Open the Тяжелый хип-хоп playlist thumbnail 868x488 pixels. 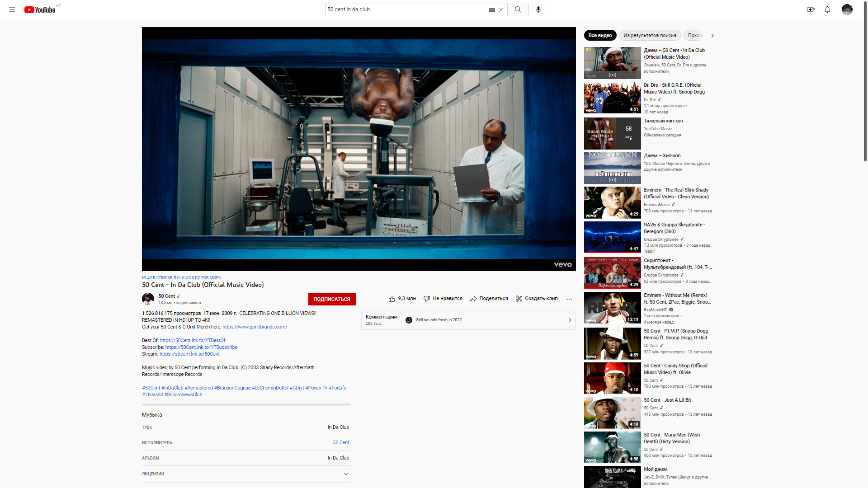click(612, 134)
